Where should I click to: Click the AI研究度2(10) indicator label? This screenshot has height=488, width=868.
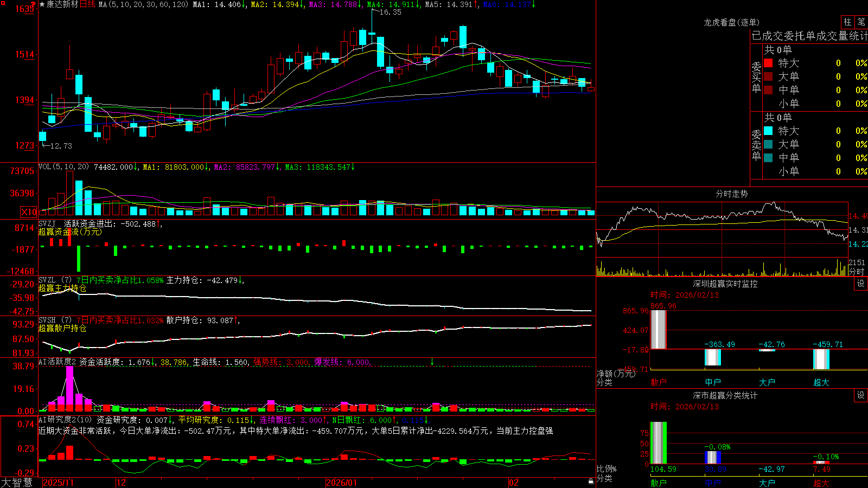[65, 420]
